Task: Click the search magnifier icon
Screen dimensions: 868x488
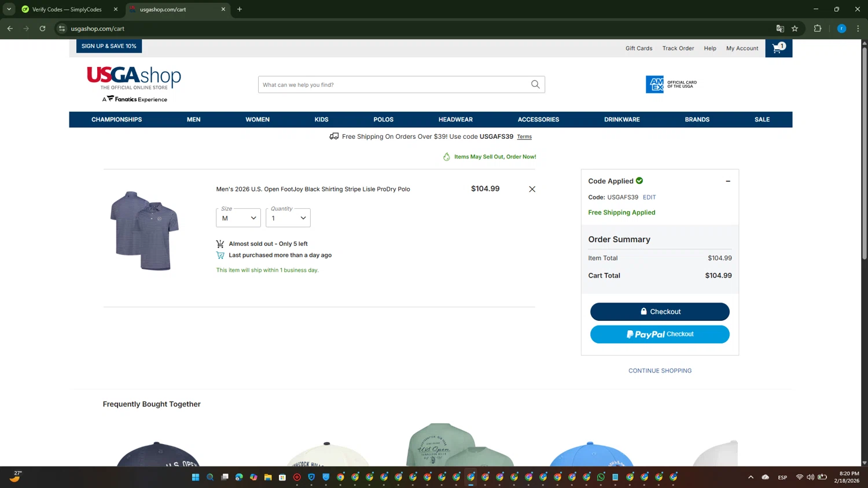Action: click(535, 84)
